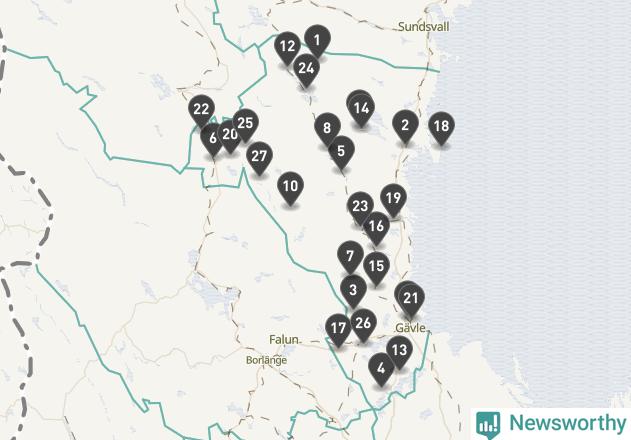Click the pin labeled 22
Viewport: 631px width, 440px height.
pos(201,109)
